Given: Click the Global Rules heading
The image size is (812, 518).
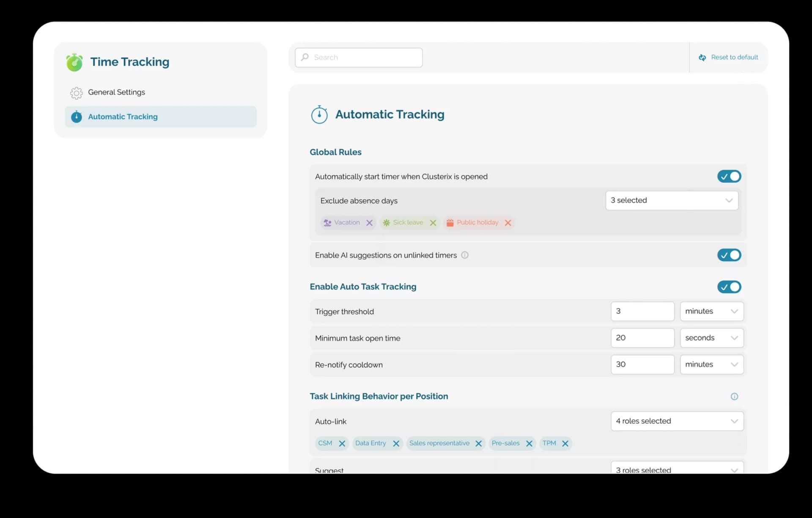Looking at the screenshot, I should pyautogui.click(x=335, y=152).
